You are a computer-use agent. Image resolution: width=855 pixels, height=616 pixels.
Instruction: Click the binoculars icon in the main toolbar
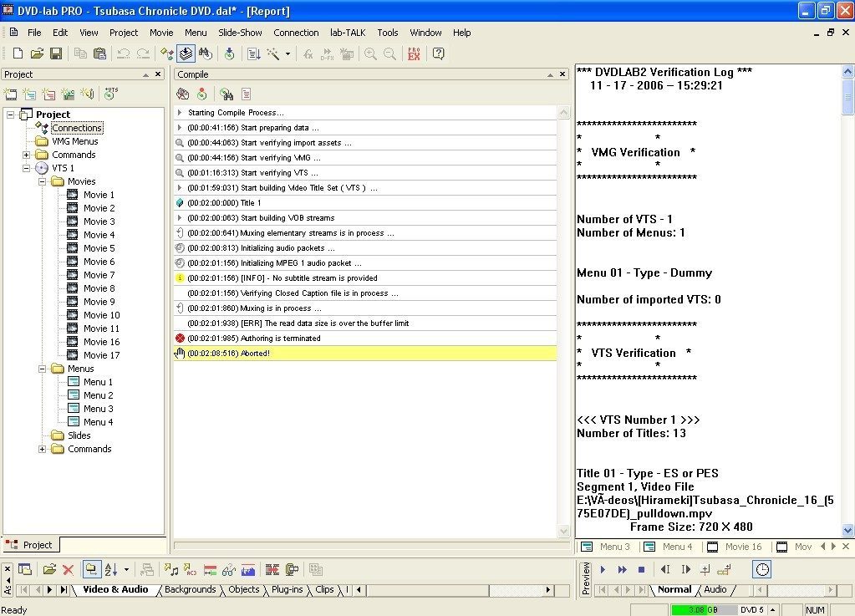pyautogui.click(x=206, y=53)
